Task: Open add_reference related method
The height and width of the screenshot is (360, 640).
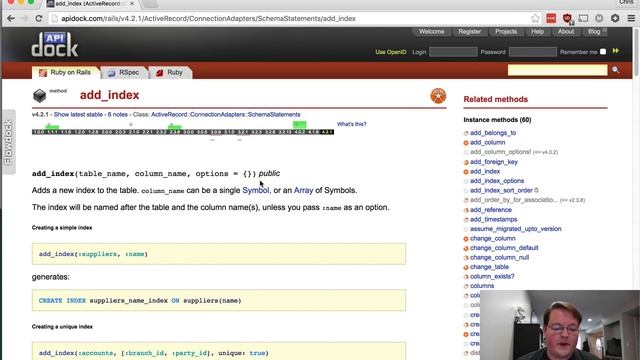Action: coord(491,210)
